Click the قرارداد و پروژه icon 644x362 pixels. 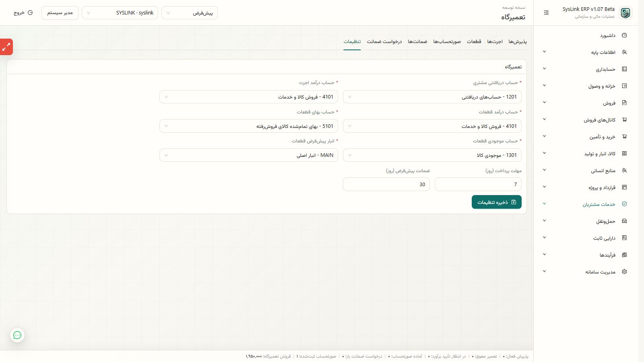tap(624, 187)
